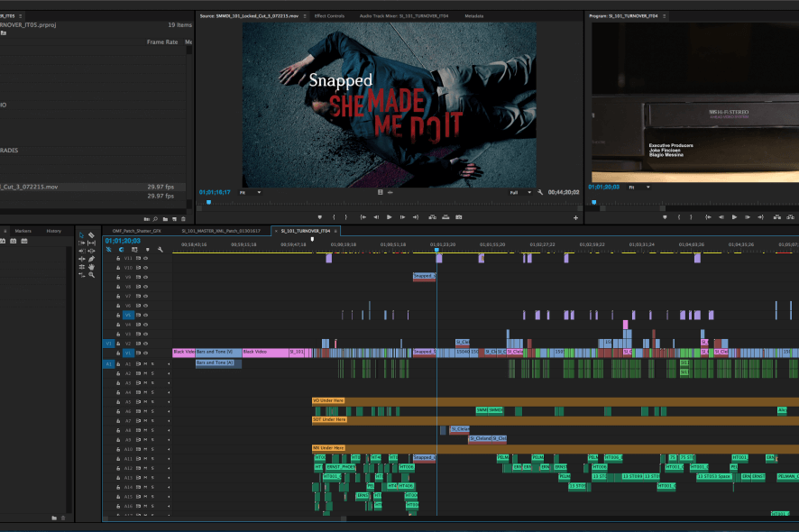Toggle Linked Selection in timeline

[x=134, y=250]
